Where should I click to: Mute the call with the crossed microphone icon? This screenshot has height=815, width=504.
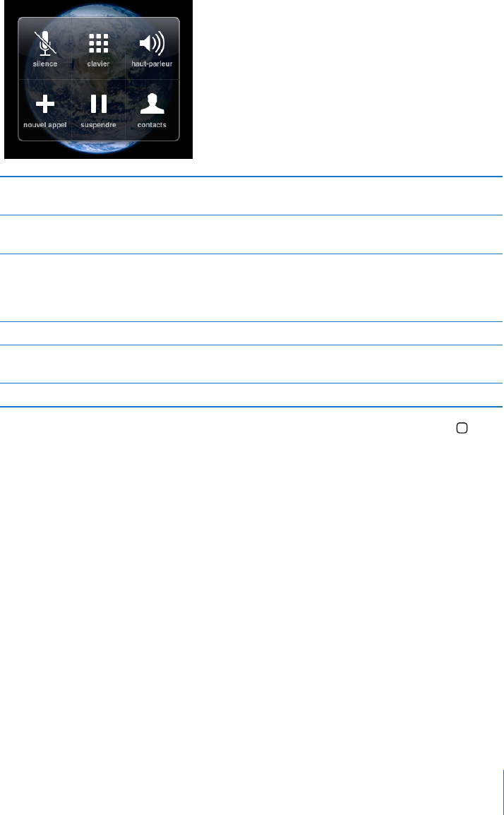[45, 44]
